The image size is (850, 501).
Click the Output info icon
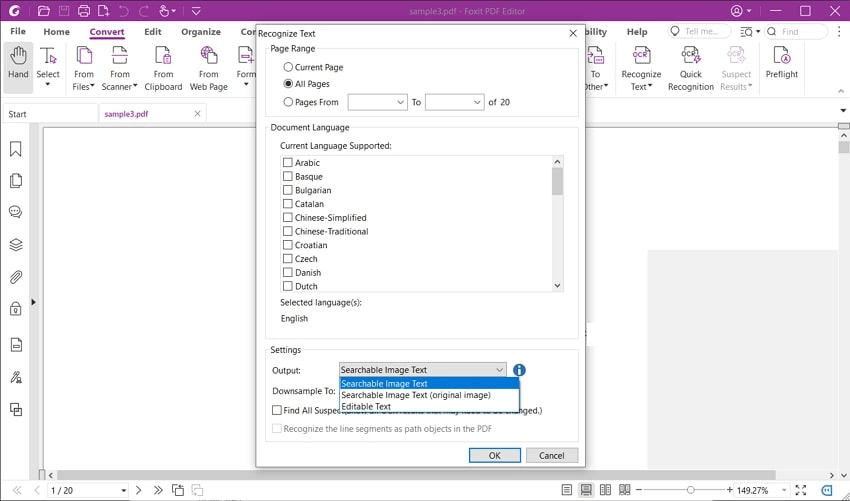pos(519,370)
